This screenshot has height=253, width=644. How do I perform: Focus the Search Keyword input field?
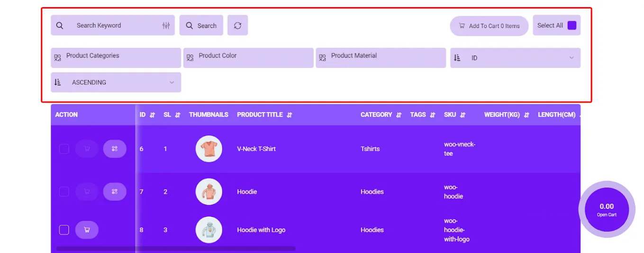coord(113,26)
